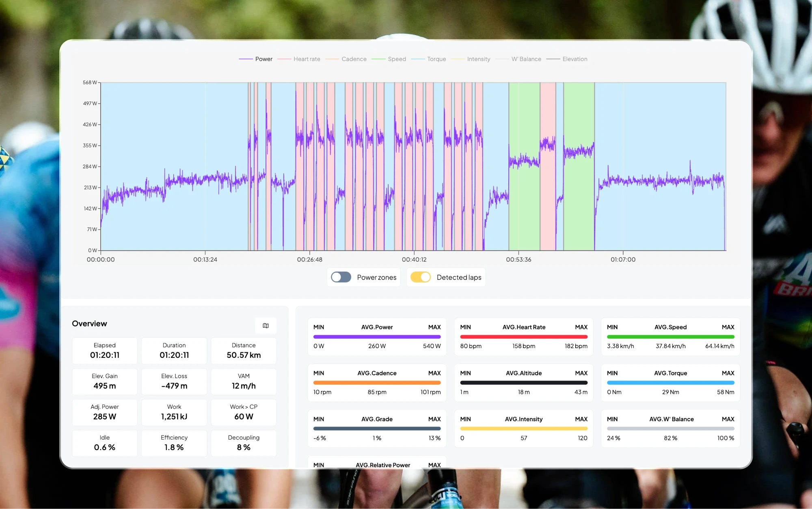Select the Distance 50.57 km tile
Image resolution: width=812 pixels, height=509 pixels.
(244, 351)
